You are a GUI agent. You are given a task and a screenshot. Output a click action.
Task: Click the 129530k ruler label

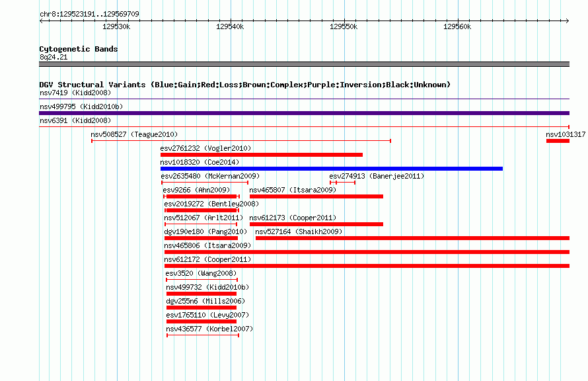point(116,26)
